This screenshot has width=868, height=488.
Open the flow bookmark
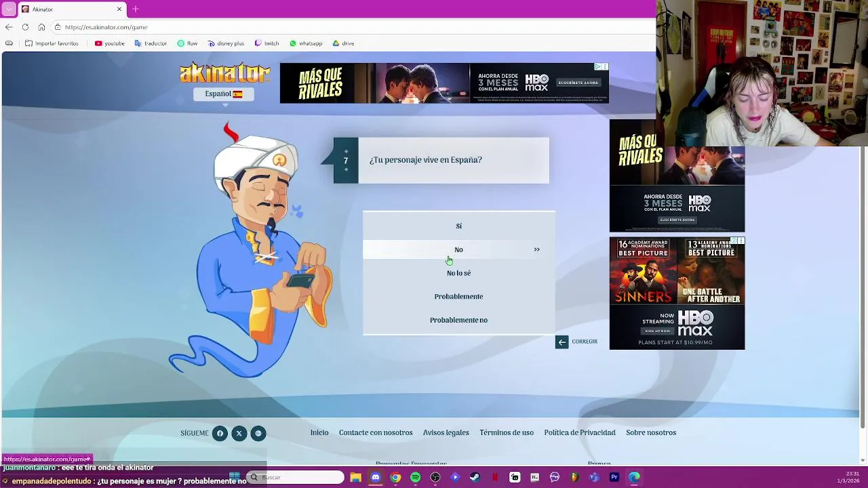coord(187,43)
